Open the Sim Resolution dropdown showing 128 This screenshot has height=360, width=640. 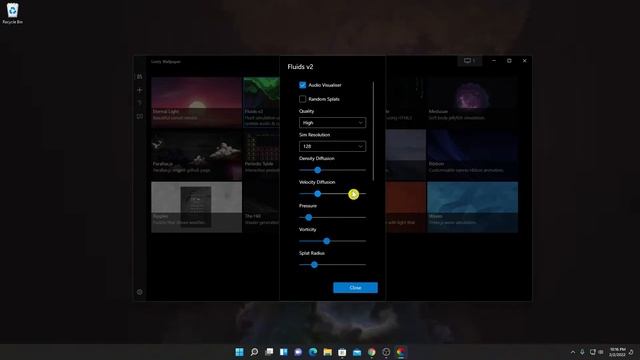point(332,146)
